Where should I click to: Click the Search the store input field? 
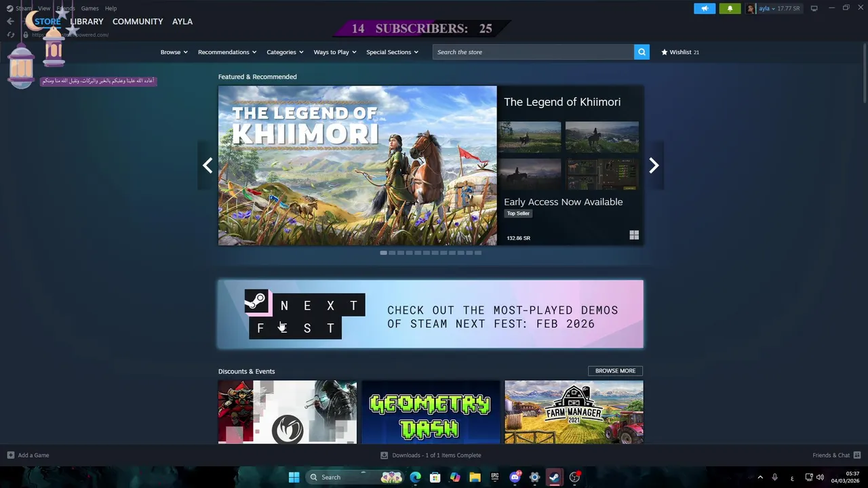(x=533, y=52)
